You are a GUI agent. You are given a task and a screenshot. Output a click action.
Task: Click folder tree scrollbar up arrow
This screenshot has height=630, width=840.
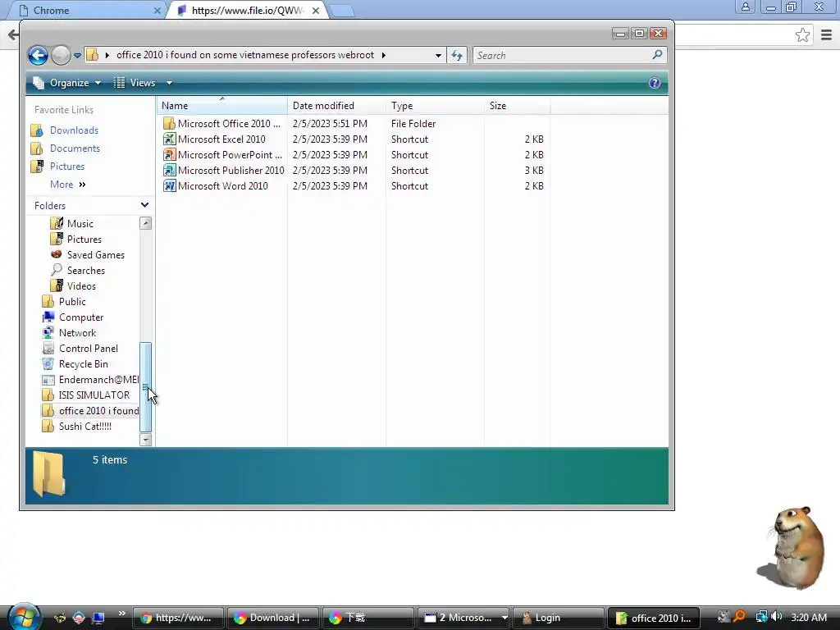[x=146, y=223]
